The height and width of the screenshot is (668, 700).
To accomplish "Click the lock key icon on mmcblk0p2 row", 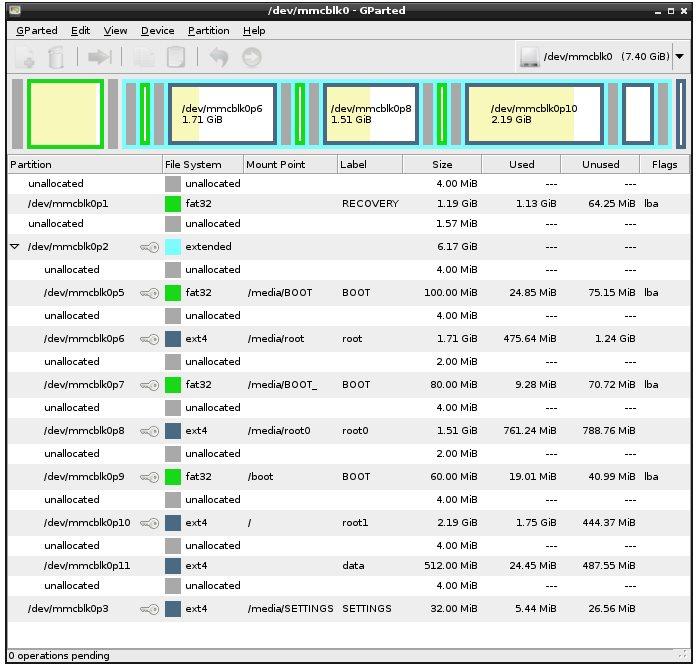I will (x=150, y=247).
